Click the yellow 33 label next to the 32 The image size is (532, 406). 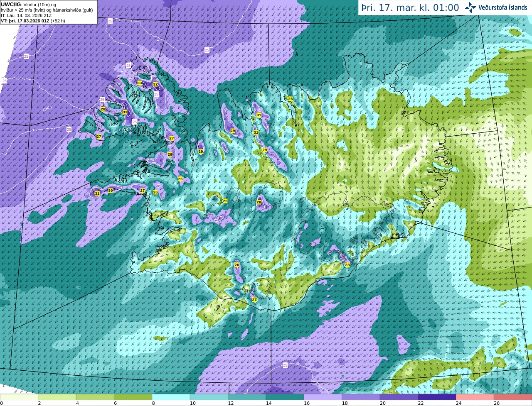click(x=140, y=83)
